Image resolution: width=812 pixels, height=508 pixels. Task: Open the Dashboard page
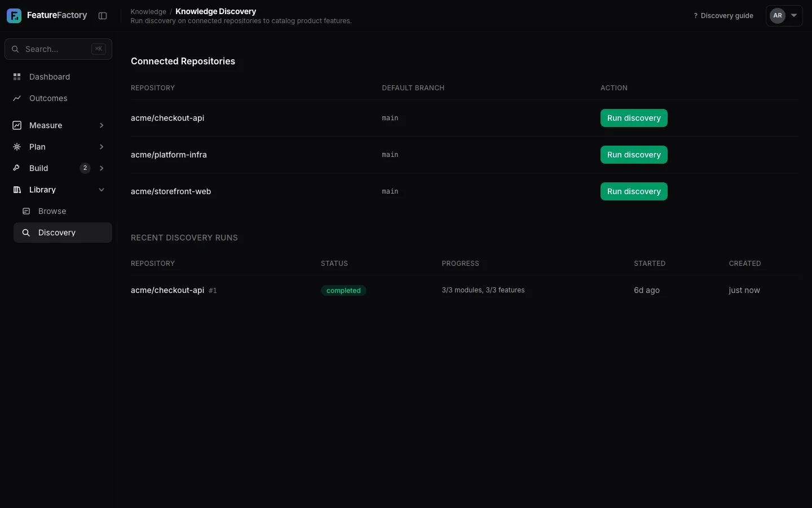click(x=58, y=77)
